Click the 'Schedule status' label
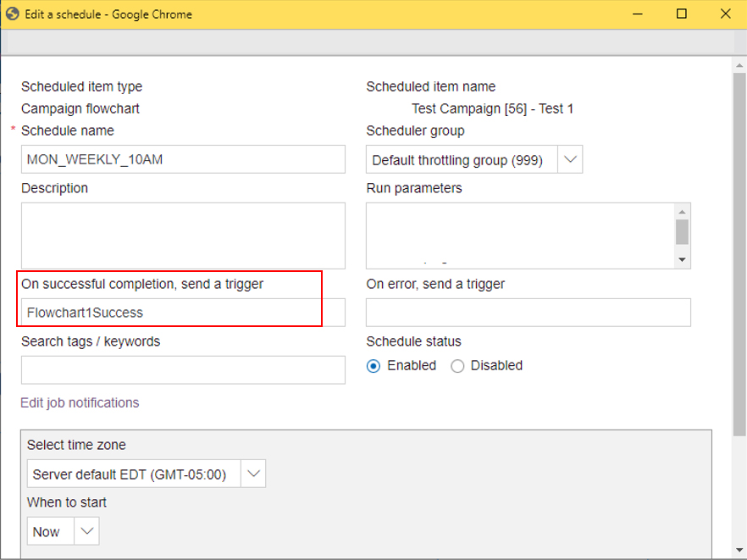Viewport: 747px width, 560px height. point(413,341)
